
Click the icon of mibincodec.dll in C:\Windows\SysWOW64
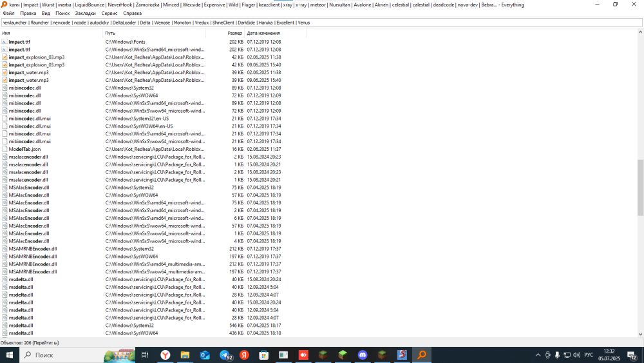coord(5,95)
